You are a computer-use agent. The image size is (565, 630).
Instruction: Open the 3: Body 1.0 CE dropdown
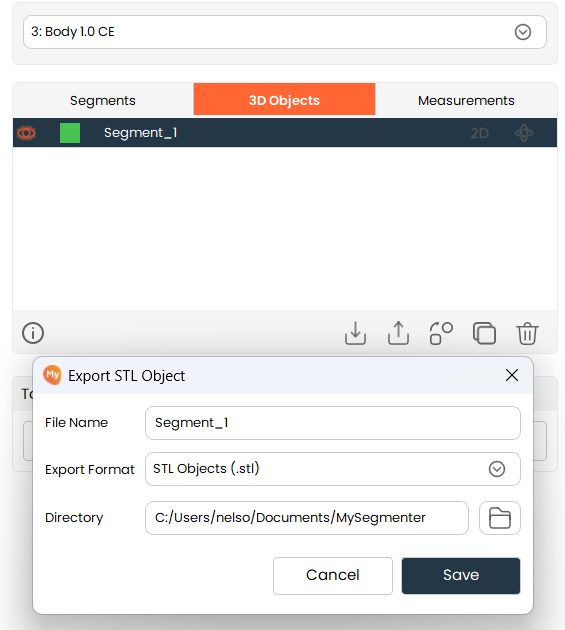click(x=285, y=32)
